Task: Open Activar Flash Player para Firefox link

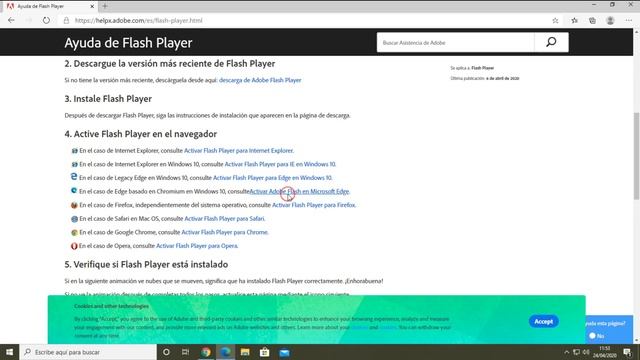Action: click(x=313, y=205)
